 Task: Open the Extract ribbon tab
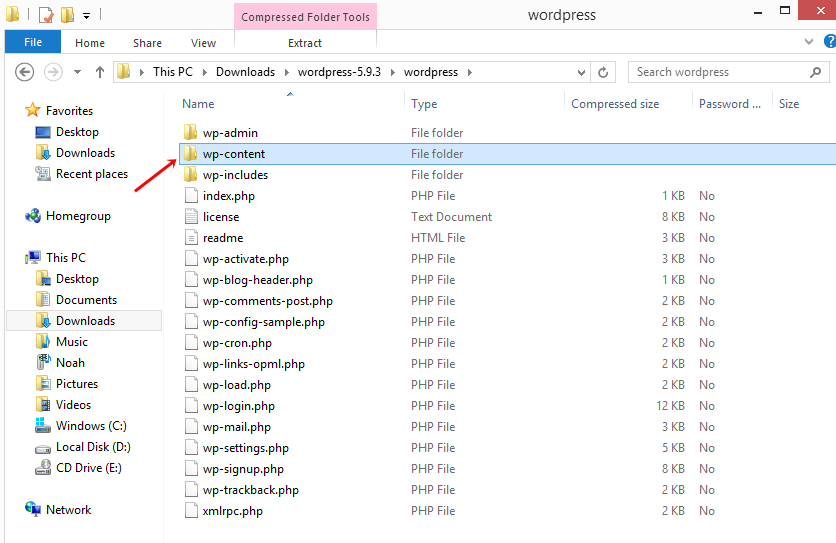(x=305, y=43)
